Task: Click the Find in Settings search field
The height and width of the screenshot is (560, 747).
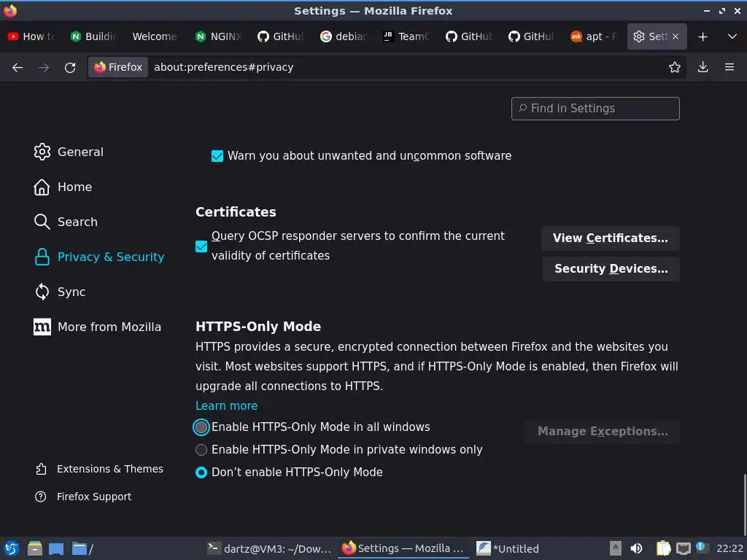Action: (595, 109)
